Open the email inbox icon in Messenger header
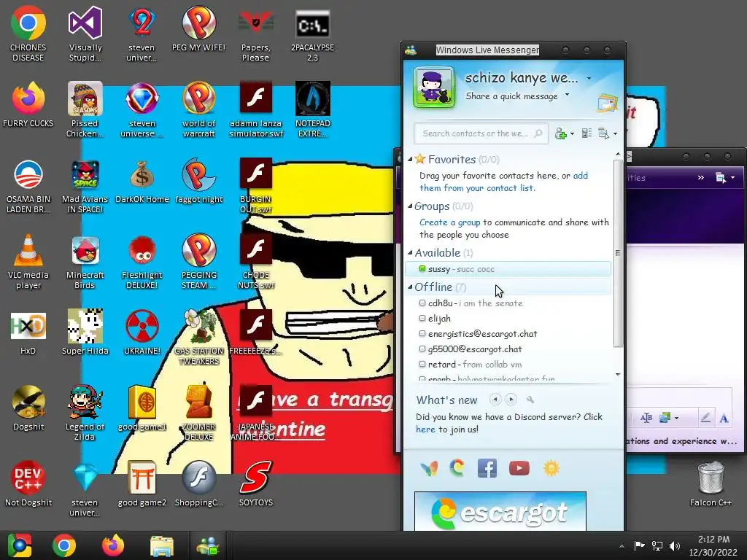This screenshot has height=560, width=747. pyautogui.click(x=608, y=104)
